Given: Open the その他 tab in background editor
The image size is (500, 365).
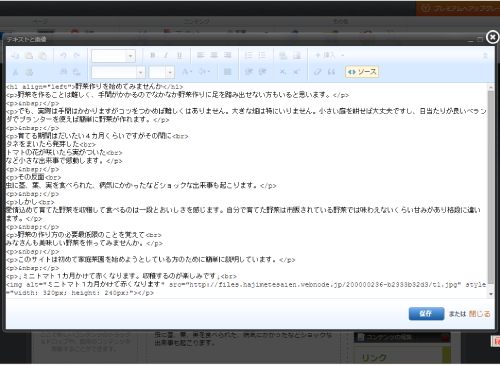Looking at the screenshot, I should 340,22.
